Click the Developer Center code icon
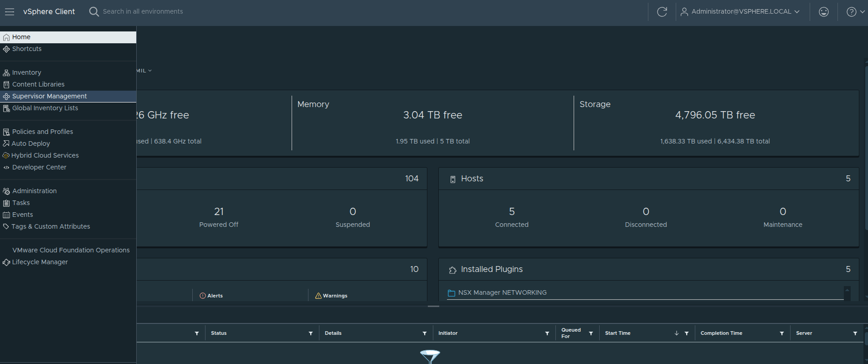Screen dimensions: 868x364 tap(6, 168)
